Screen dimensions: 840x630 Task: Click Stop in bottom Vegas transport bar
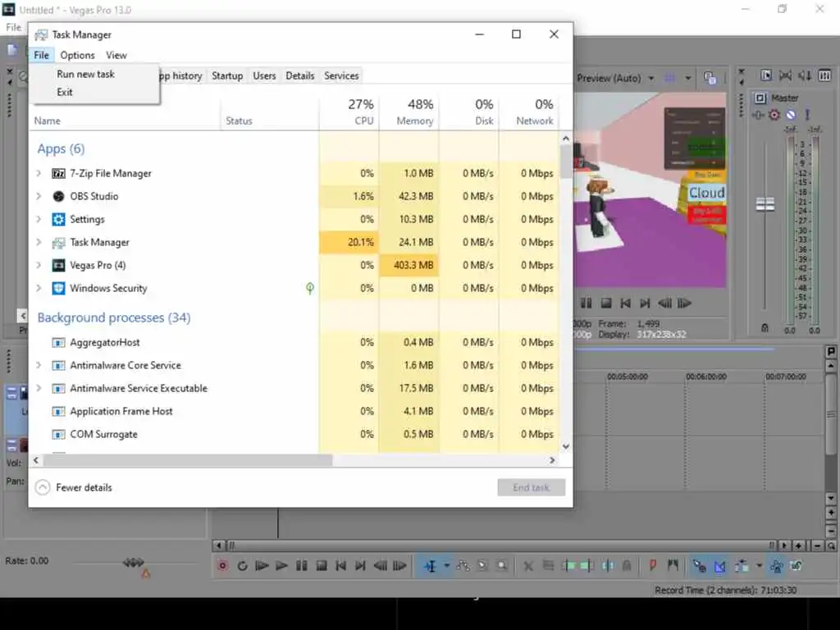[322, 566]
